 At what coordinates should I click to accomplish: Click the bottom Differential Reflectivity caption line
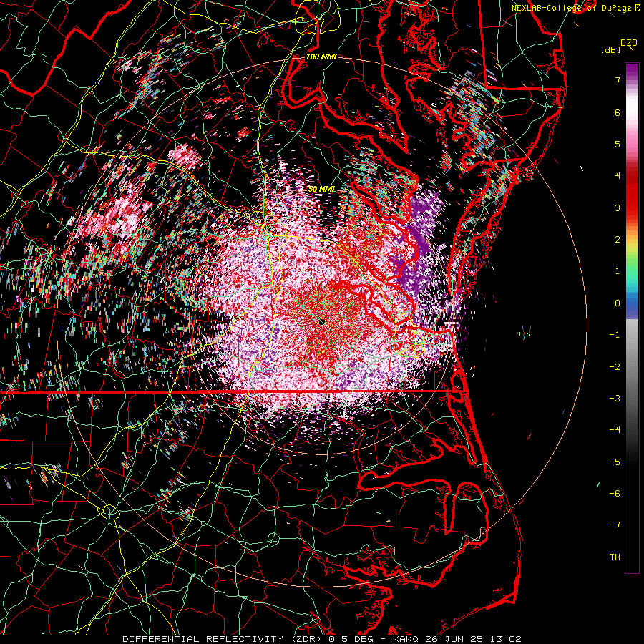pyautogui.click(x=322, y=639)
